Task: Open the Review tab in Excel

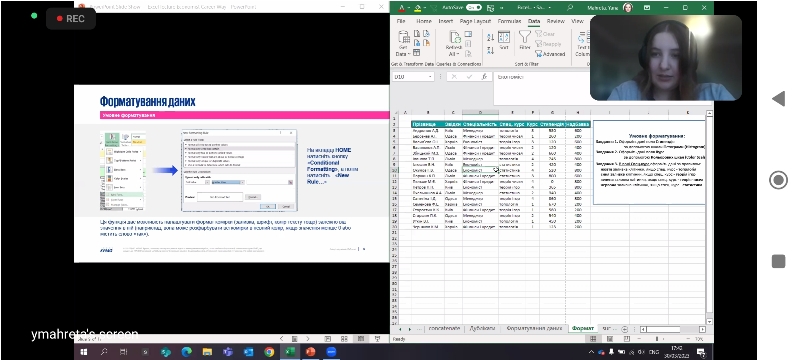Action: [x=556, y=21]
